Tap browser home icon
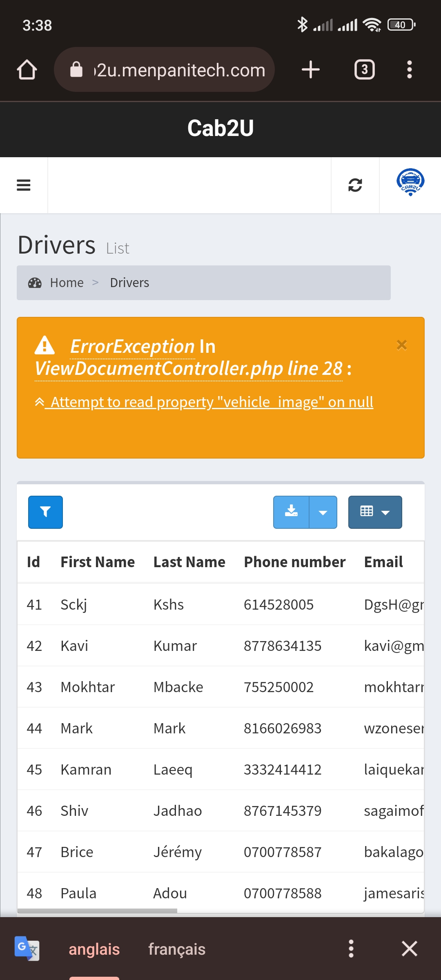Viewport: 441px width, 980px height. 27,70
